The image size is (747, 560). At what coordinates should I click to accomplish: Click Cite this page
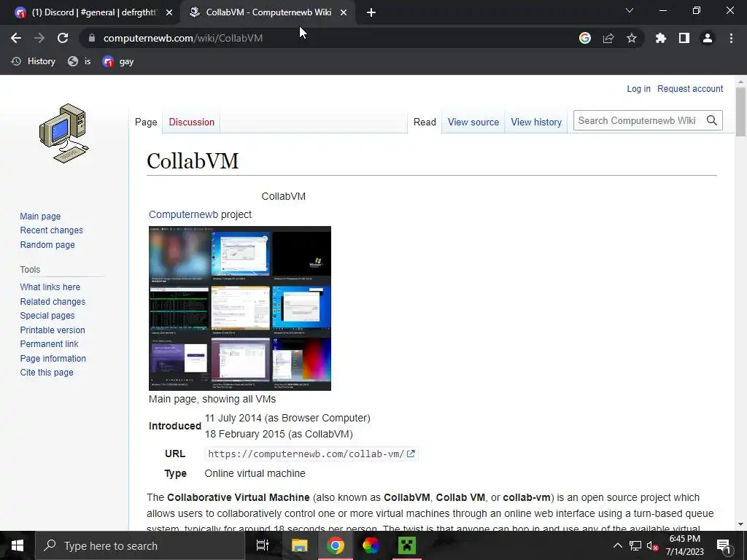(47, 373)
